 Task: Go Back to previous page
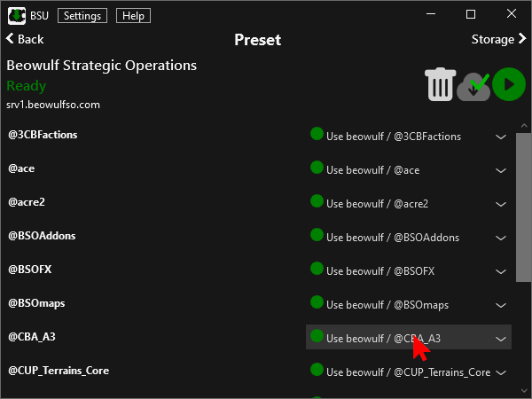[x=25, y=39]
